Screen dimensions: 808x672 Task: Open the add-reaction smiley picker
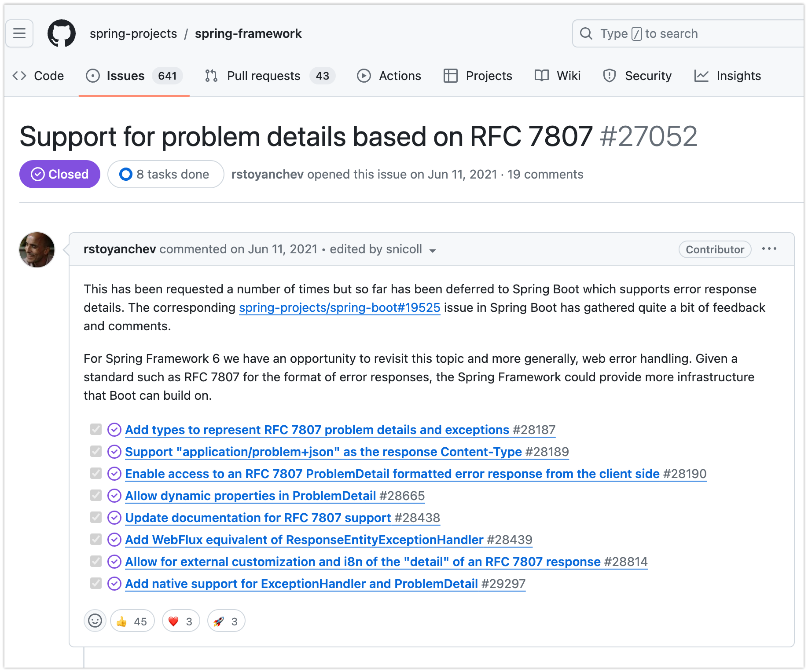coord(95,621)
